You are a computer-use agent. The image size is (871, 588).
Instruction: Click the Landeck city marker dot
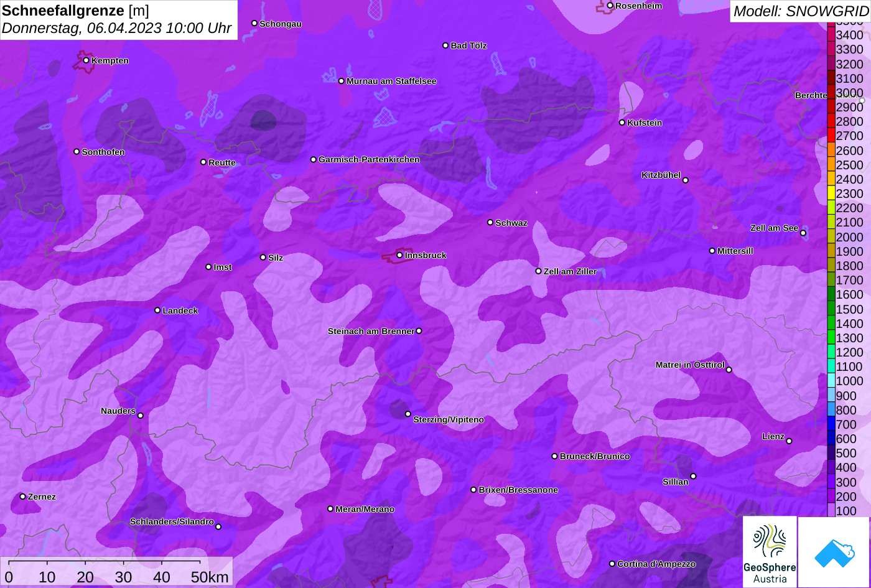(157, 310)
